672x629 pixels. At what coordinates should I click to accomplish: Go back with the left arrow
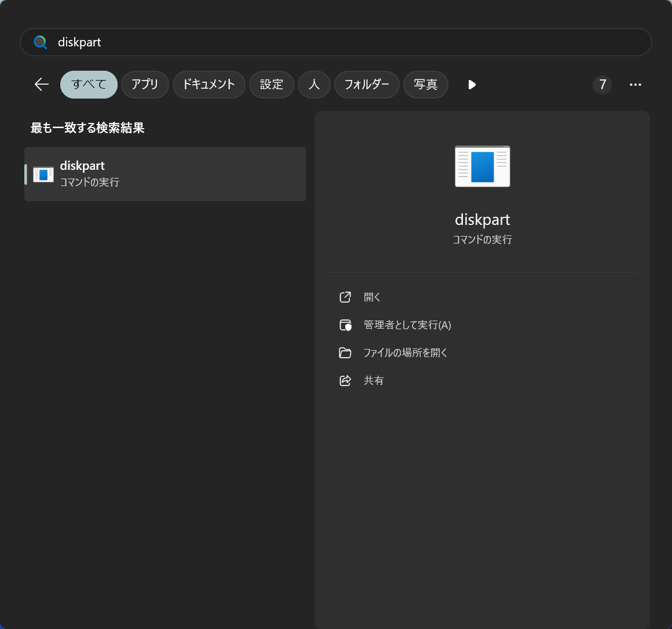pyautogui.click(x=42, y=85)
